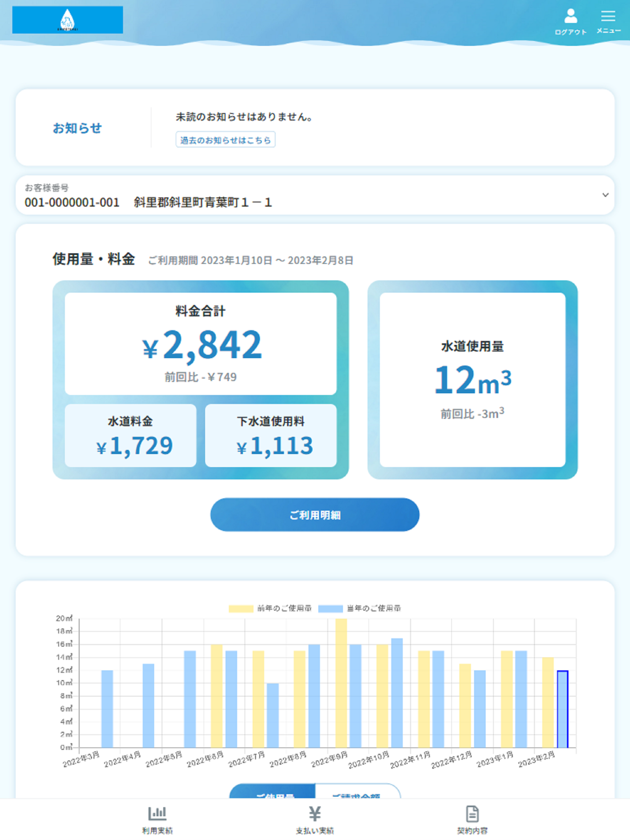
Task: Click the 下水道使用料 amount ¥1,113
Action: coord(275,446)
